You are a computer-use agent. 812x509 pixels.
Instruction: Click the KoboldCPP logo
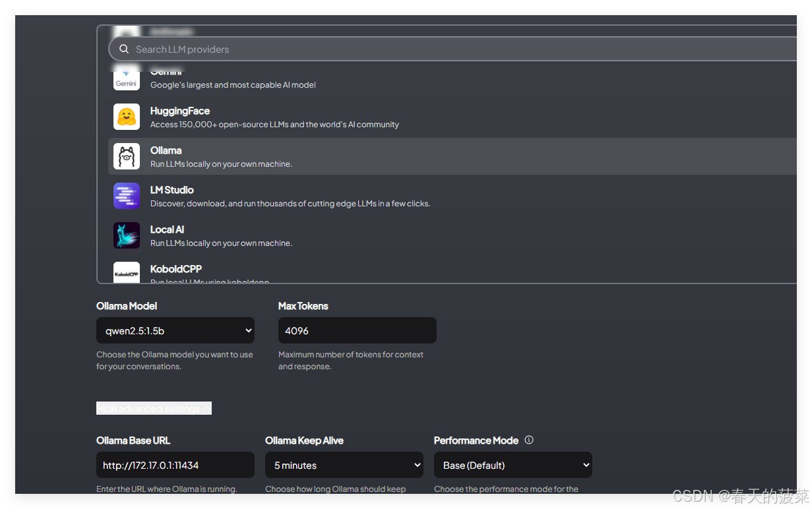(x=127, y=272)
